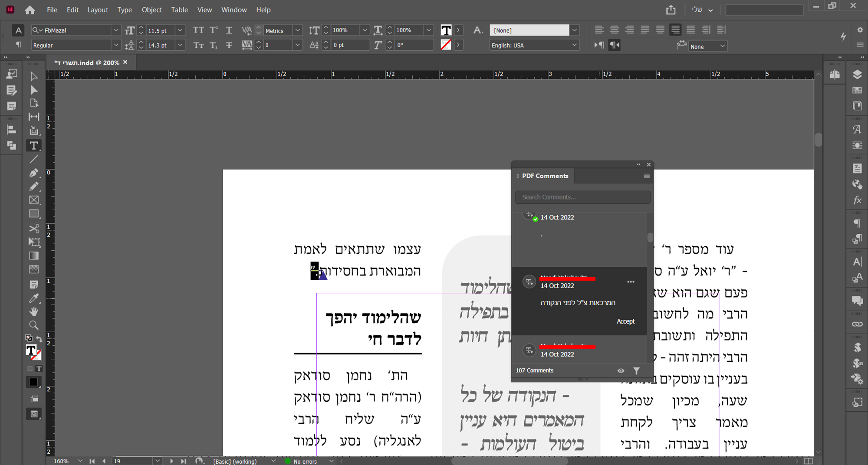Viewport: 868px width, 465px height.
Task: Select the Zoom tool
Action: 34,325
